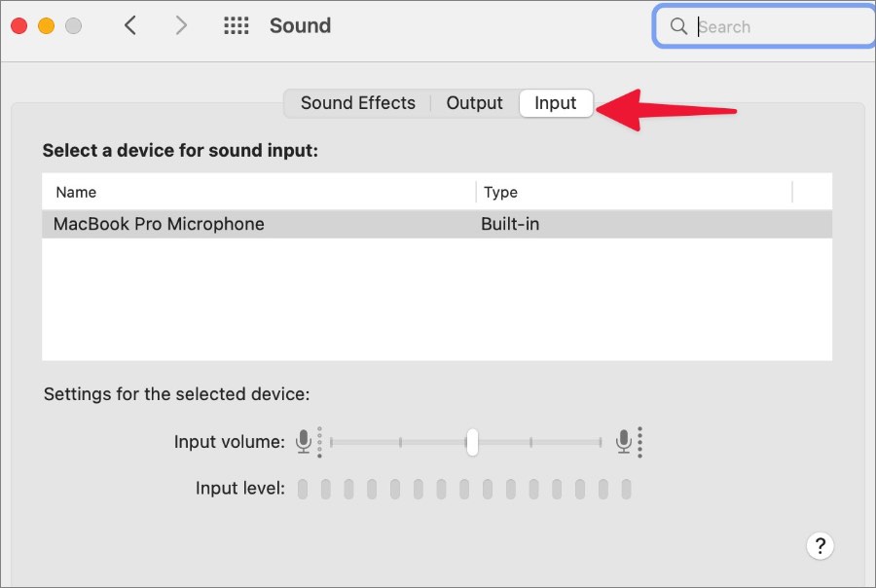
Task: Click the back navigation arrow
Action: point(130,26)
